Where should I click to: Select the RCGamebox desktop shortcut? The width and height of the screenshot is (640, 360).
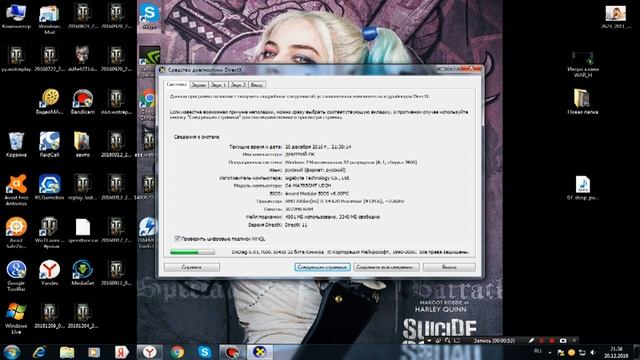click(49, 187)
